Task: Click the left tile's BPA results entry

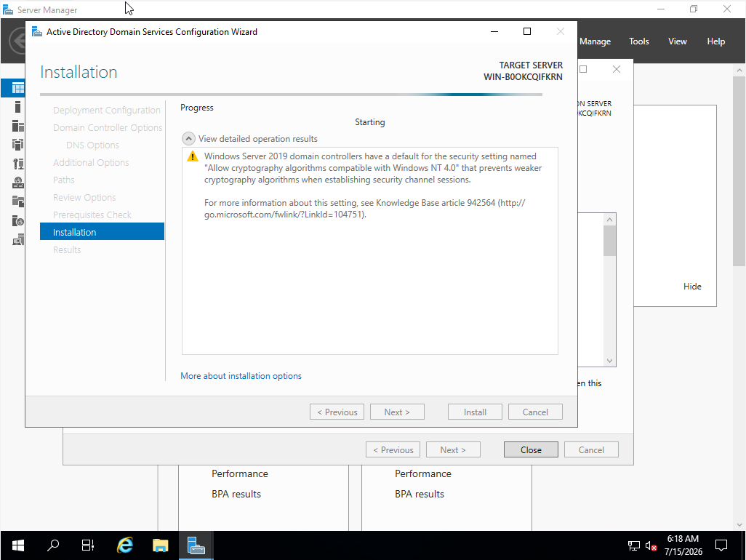Action: pyautogui.click(x=236, y=495)
